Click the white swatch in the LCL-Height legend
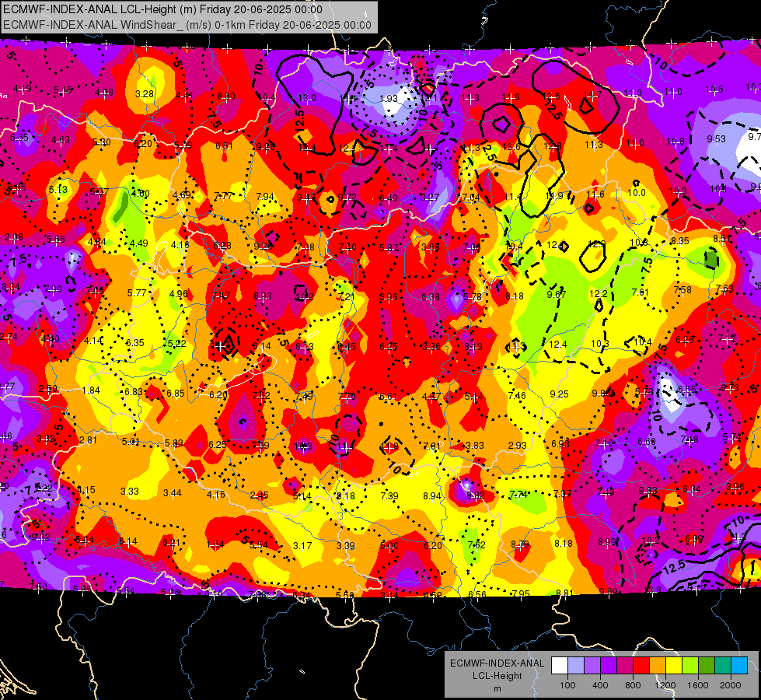The image size is (761, 700). point(559,666)
